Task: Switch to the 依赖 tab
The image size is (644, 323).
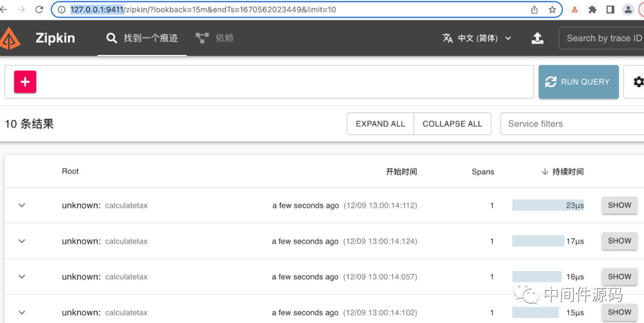Action: tap(215, 38)
